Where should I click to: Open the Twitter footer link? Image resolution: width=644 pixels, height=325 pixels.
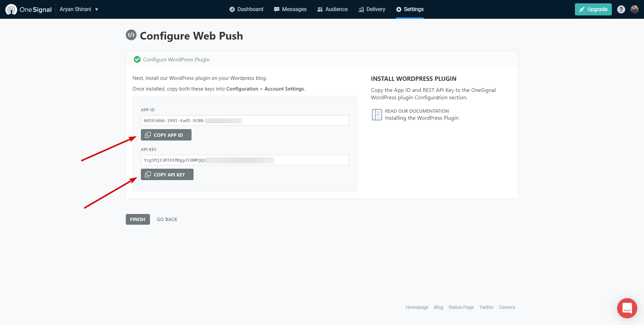(486, 307)
